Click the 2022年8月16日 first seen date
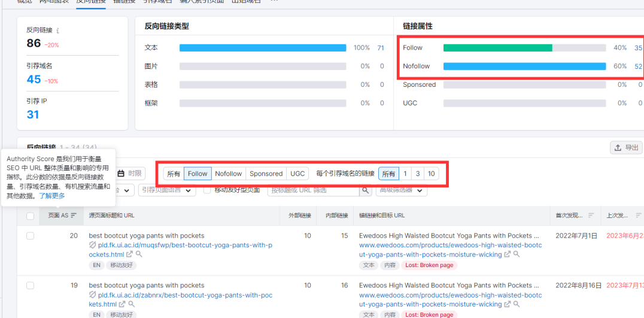 [x=579, y=286]
